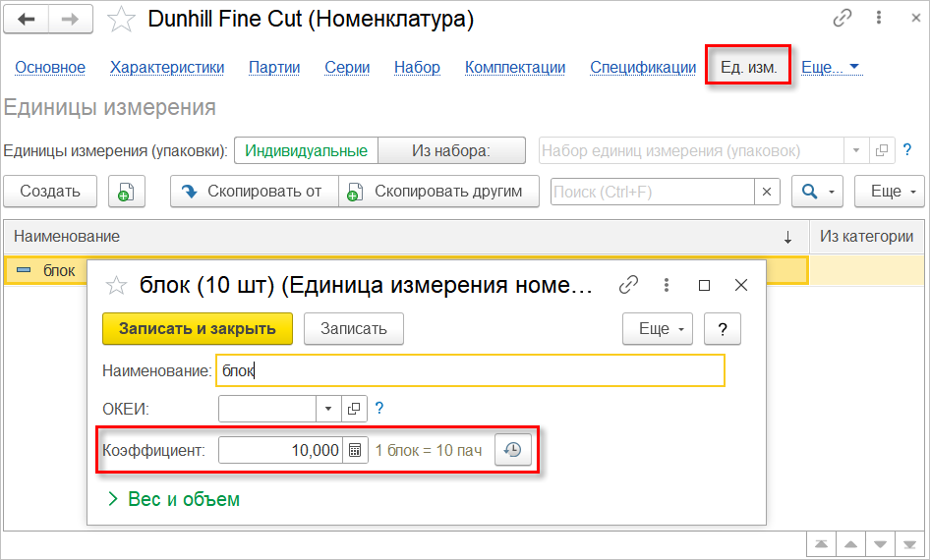Open the блок dialog three-dot menu
The height and width of the screenshot is (560, 930).
coord(667,285)
